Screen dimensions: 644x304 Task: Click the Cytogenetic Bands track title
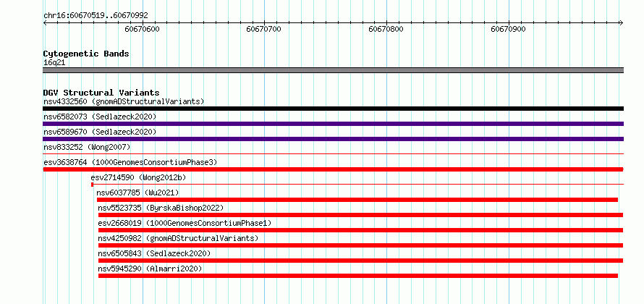click(86, 54)
